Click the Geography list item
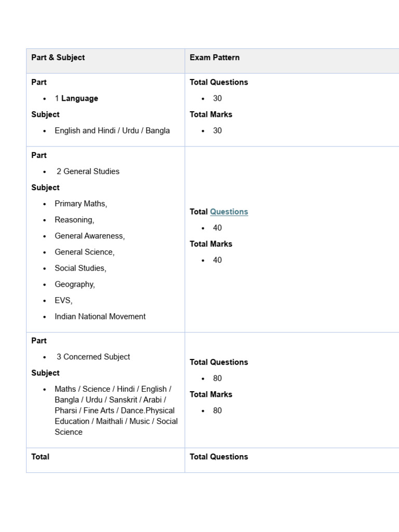The height and width of the screenshot is (532, 399). click(x=75, y=284)
